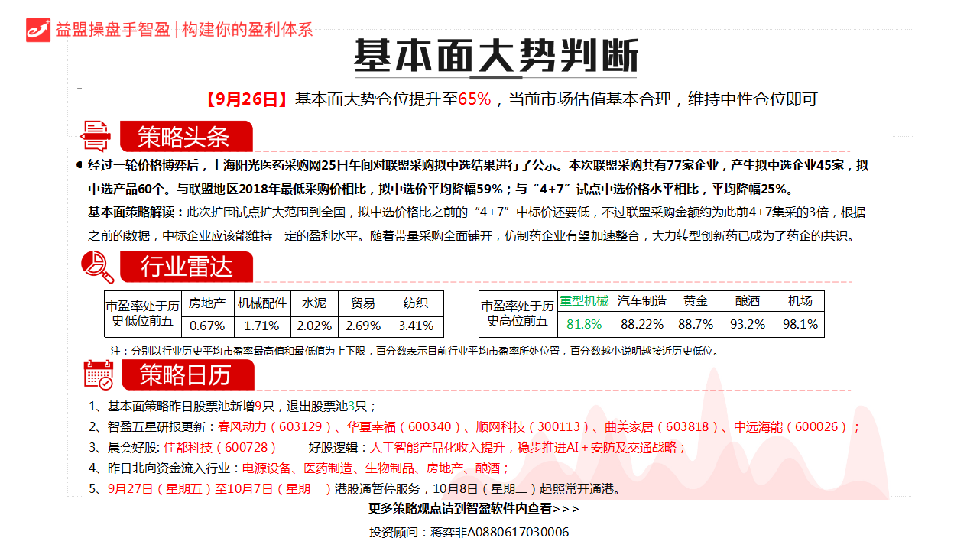Click the calendar icon beside 策略日历
Screen dimensions: 980x551
[x=98, y=375]
